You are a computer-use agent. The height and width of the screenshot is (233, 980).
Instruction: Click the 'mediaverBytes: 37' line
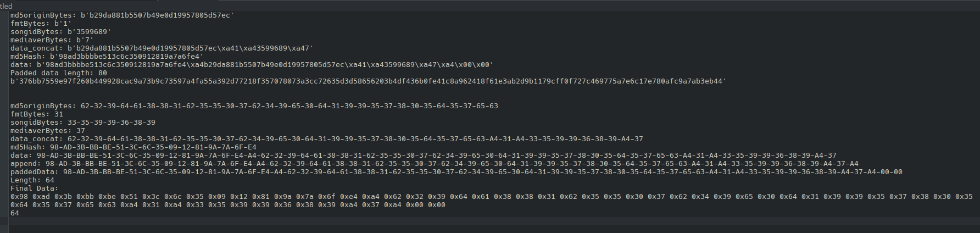[48, 131]
